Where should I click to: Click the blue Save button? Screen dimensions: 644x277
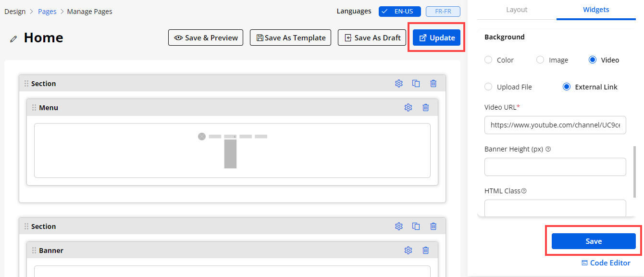pos(594,241)
